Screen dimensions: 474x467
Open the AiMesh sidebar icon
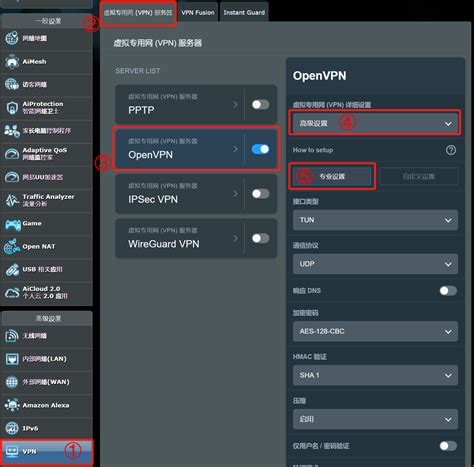coord(12,61)
